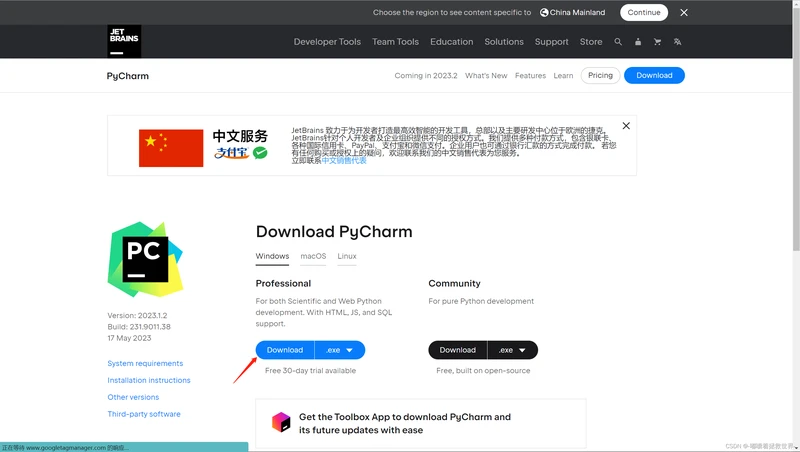Screen dimensions: 800x452
Task: Open System requirements link
Action: coord(145,363)
